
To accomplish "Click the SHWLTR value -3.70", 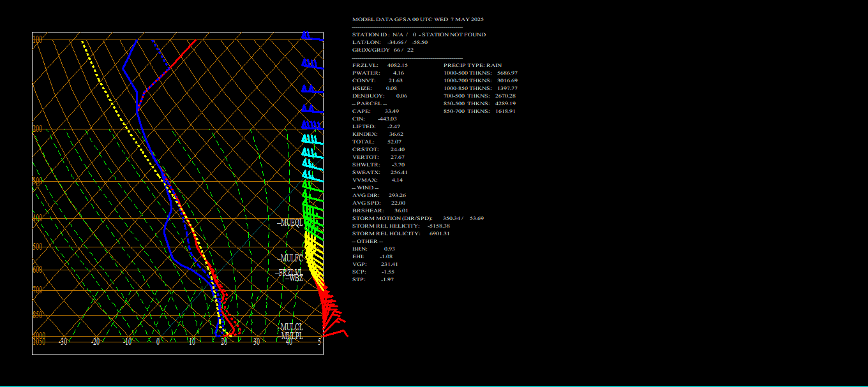I will pos(398,164).
